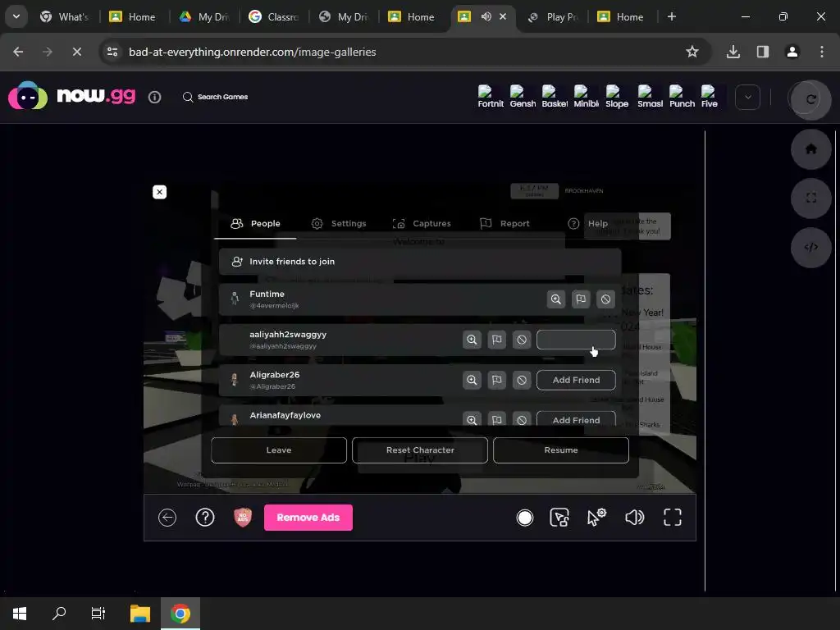Click Reset Character button

[x=420, y=450]
